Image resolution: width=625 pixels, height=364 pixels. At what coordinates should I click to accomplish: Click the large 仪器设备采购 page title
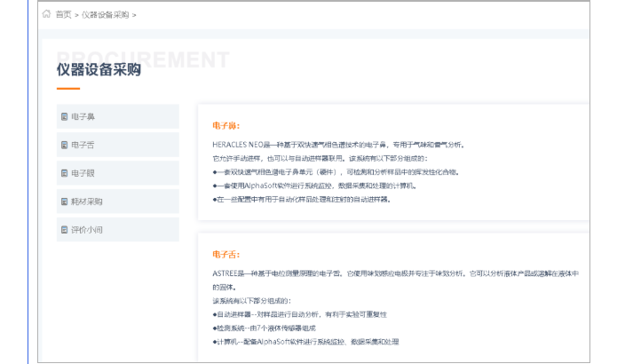[x=99, y=70]
